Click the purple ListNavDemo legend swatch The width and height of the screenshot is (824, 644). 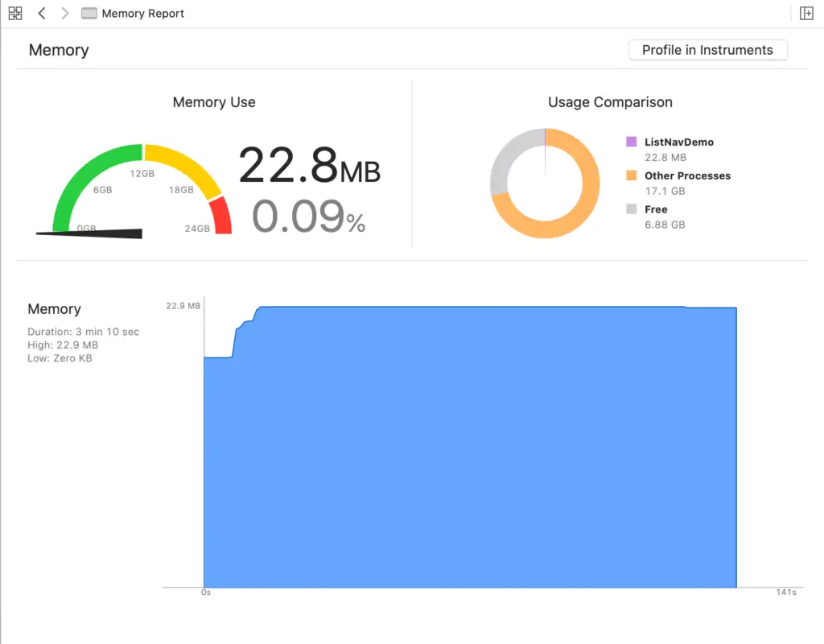pos(631,142)
